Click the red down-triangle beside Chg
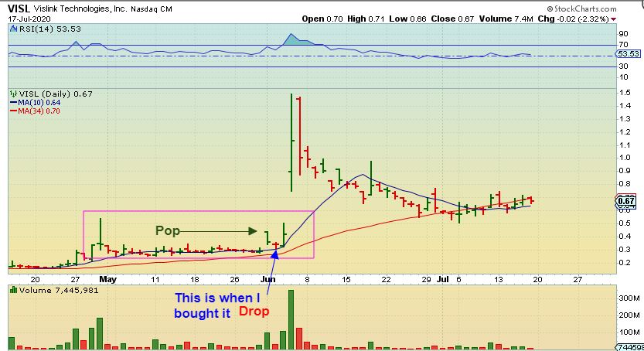Screen dimensions: 644x351 click(x=613, y=19)
